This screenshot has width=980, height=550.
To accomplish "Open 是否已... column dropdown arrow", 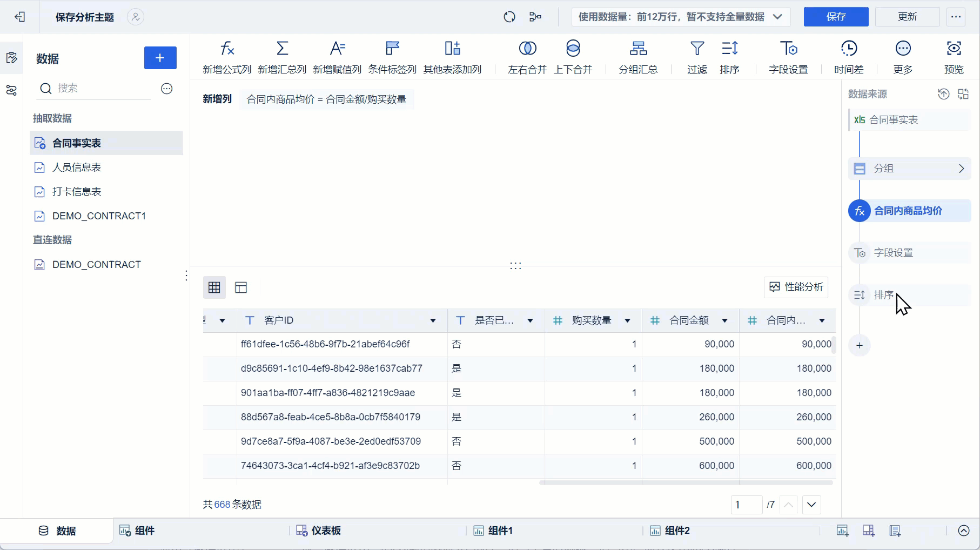I will [530, 320].
